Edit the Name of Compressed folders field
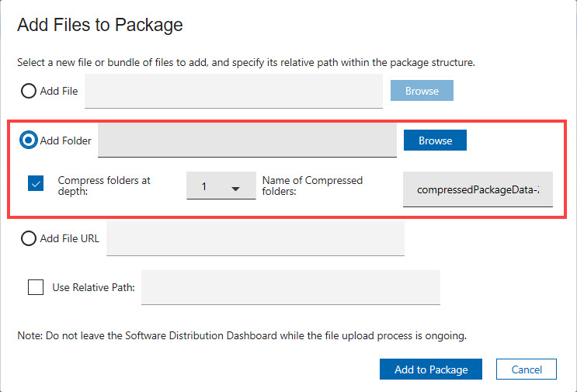The width and height of the screenshot is (577, 392). tap(478, 189)
